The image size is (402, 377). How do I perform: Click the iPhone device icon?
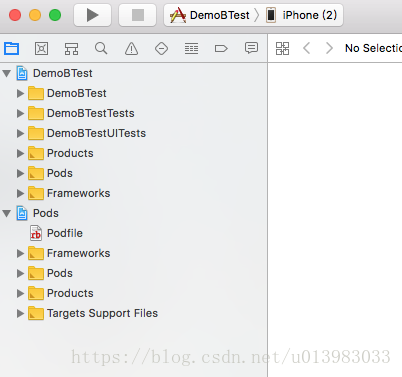(x=271, y=15)
